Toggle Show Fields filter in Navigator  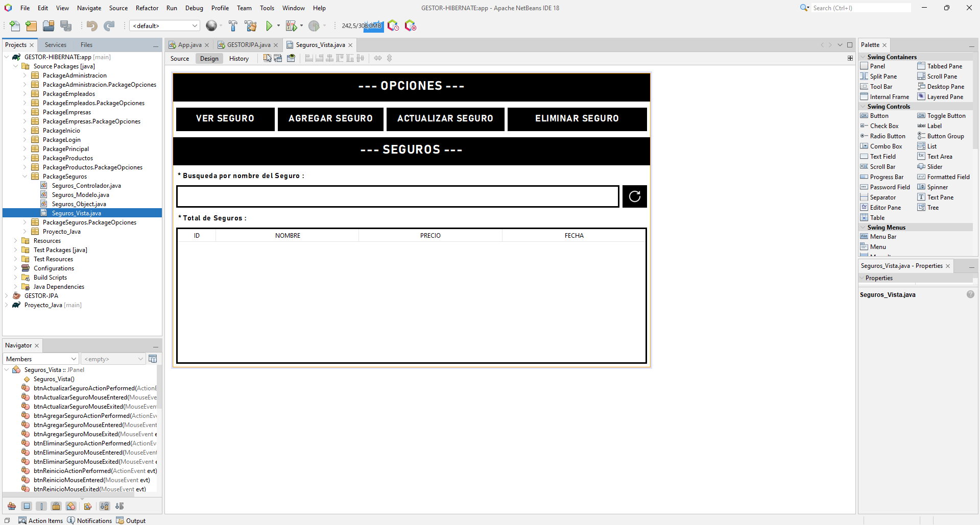(27, 506)
